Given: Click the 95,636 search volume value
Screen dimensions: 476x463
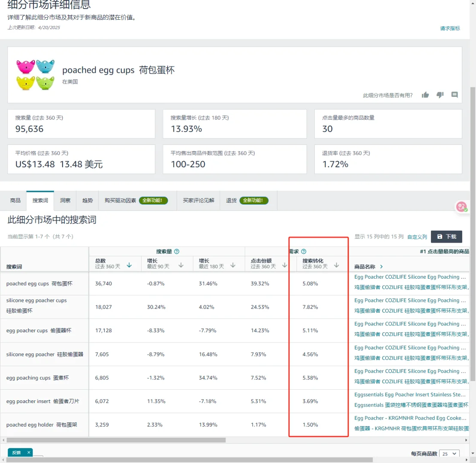Looking at the screenshot, I should (x=29, y=129).
